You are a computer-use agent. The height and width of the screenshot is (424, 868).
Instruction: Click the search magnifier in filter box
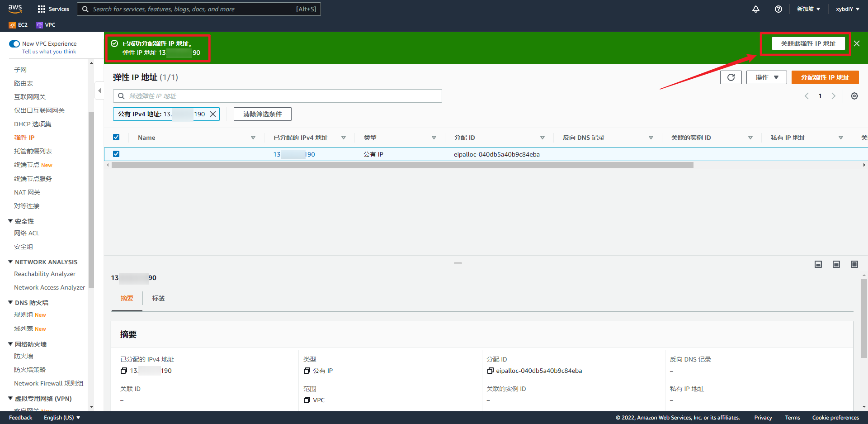(121, 96)
